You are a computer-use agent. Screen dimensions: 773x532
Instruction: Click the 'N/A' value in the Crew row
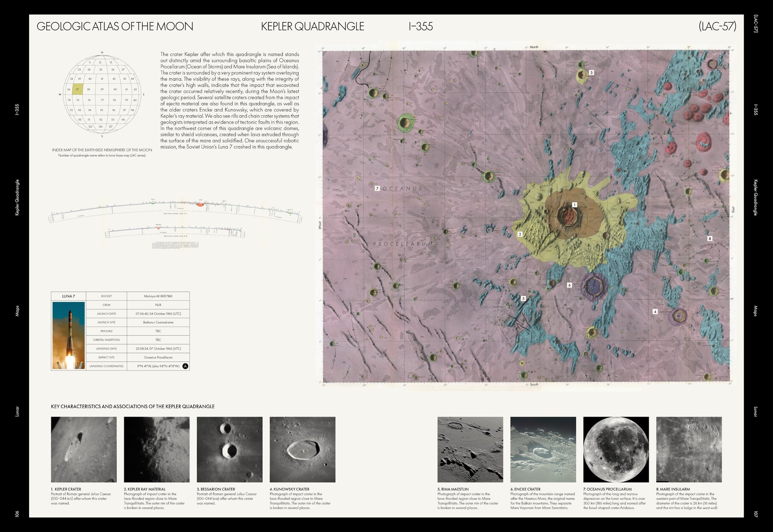click(x=158, y=305)
